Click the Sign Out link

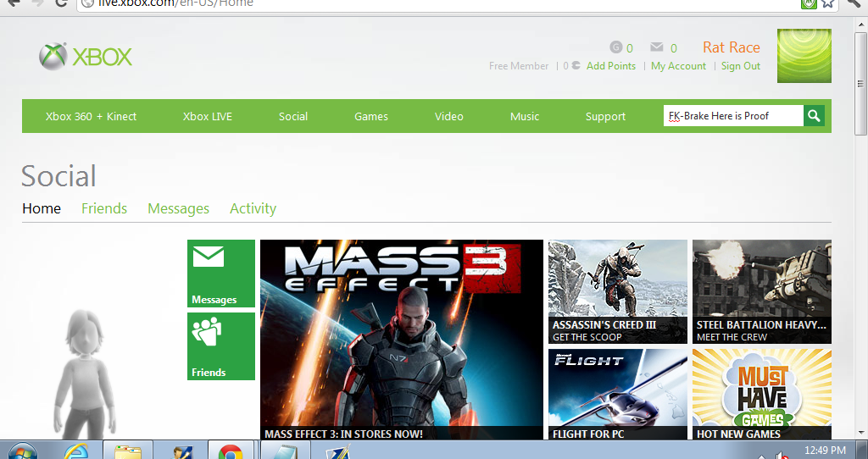coord(741,66)
